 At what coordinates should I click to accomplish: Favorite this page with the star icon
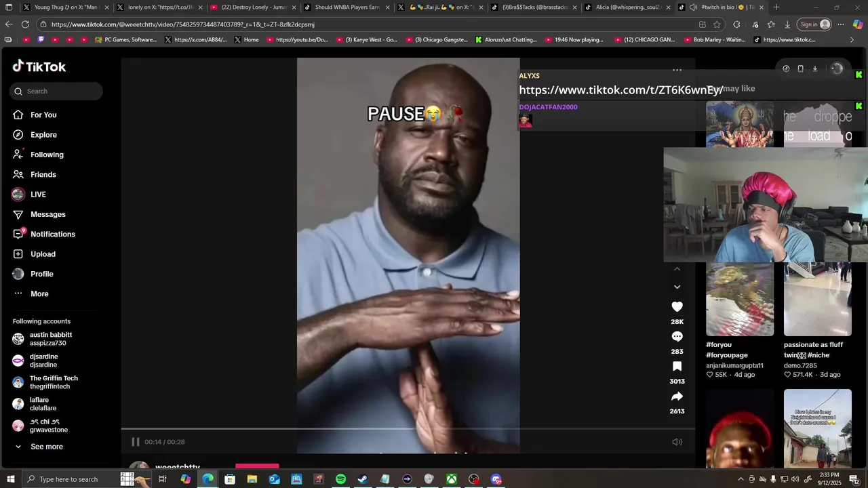717,24
